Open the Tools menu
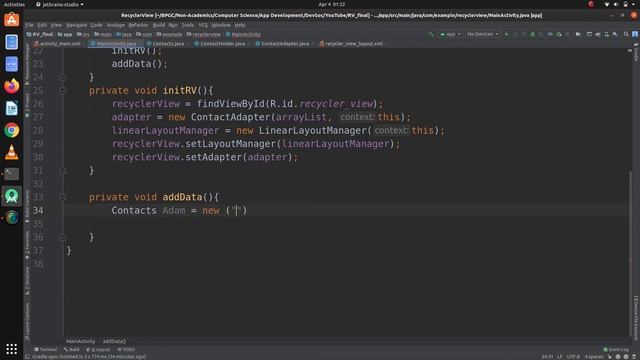This screenshot has width=640, height=360. click(x=188, y=25)
